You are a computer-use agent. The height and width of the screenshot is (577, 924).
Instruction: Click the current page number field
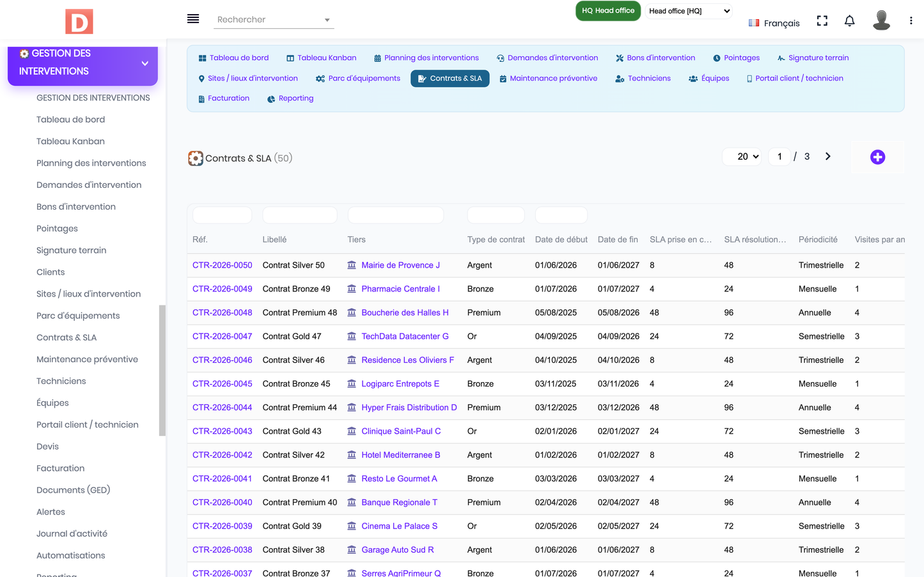779,157
